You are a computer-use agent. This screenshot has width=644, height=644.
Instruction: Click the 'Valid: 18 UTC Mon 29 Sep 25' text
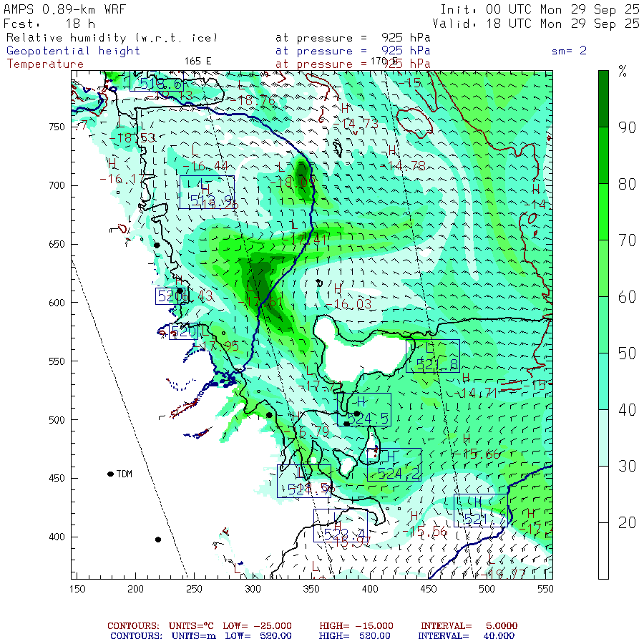[540, 23]
